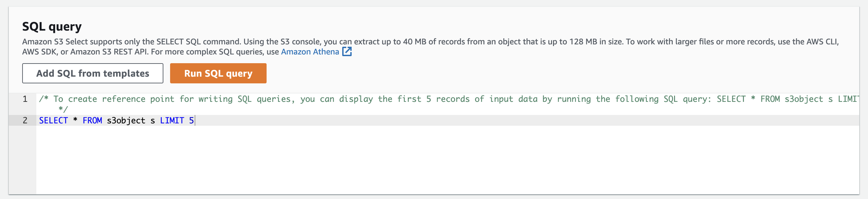Select line number 2 in the gutter
Image resolution: width=868 pixels, height=199 pixels.
25,121
